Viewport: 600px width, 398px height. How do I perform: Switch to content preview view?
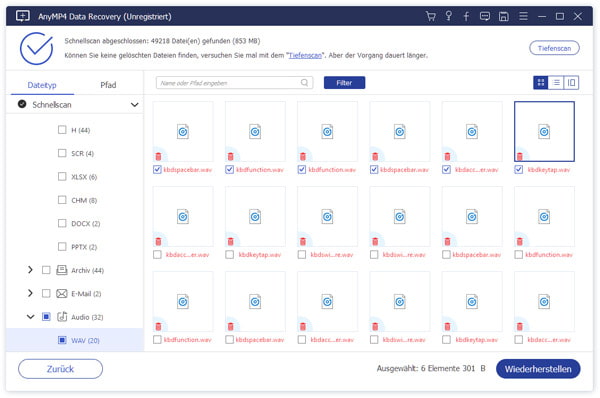pos(571,83)
